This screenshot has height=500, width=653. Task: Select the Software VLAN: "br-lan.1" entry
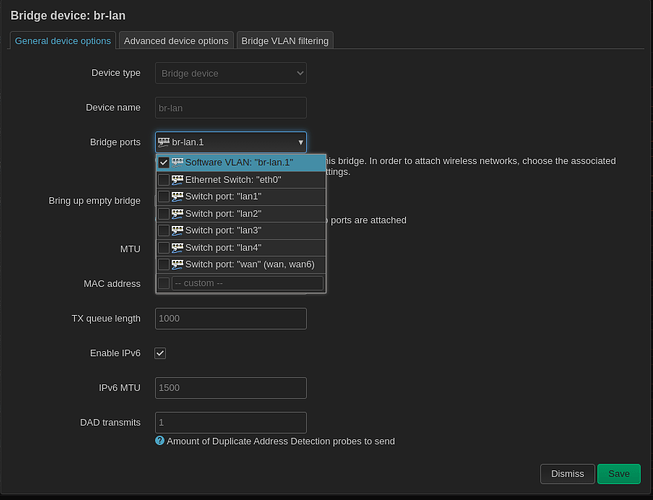pyautogui.click(x=241, y=162)
